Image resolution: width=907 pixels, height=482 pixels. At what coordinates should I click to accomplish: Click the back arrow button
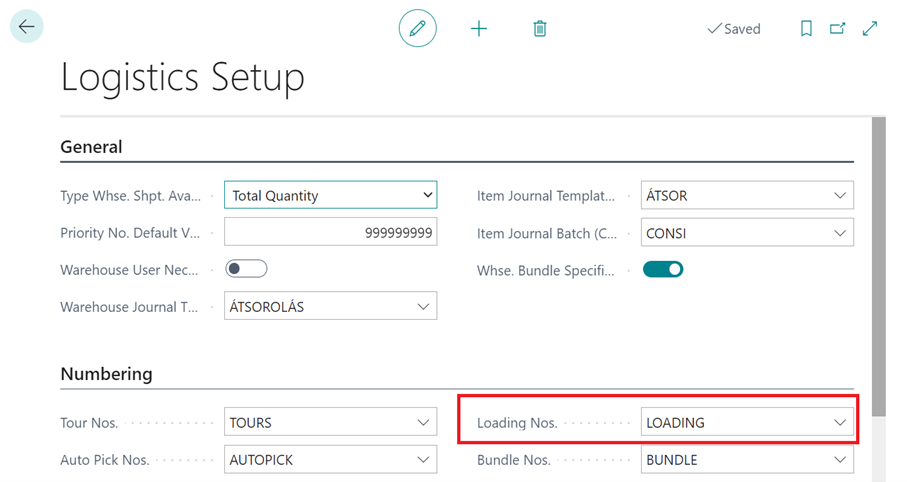point(26,27)
